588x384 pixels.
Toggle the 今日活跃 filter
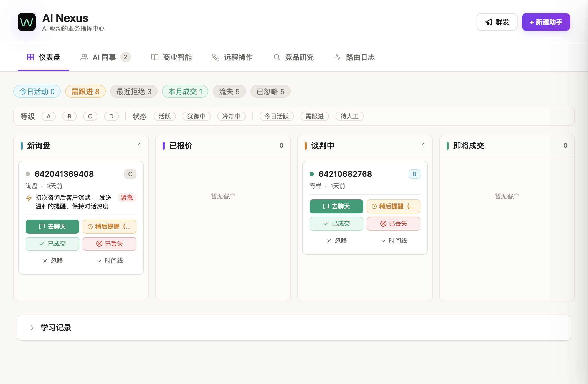coord(277,116)
